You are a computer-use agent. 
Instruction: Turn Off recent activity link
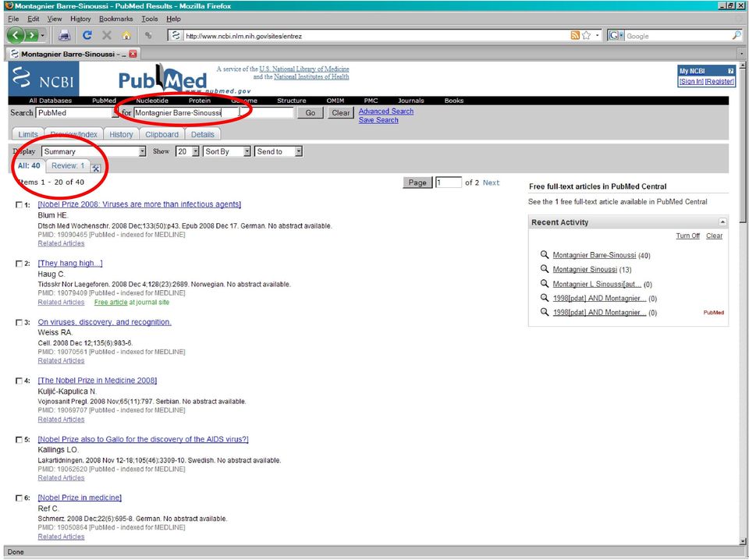[x=688, y=236]
